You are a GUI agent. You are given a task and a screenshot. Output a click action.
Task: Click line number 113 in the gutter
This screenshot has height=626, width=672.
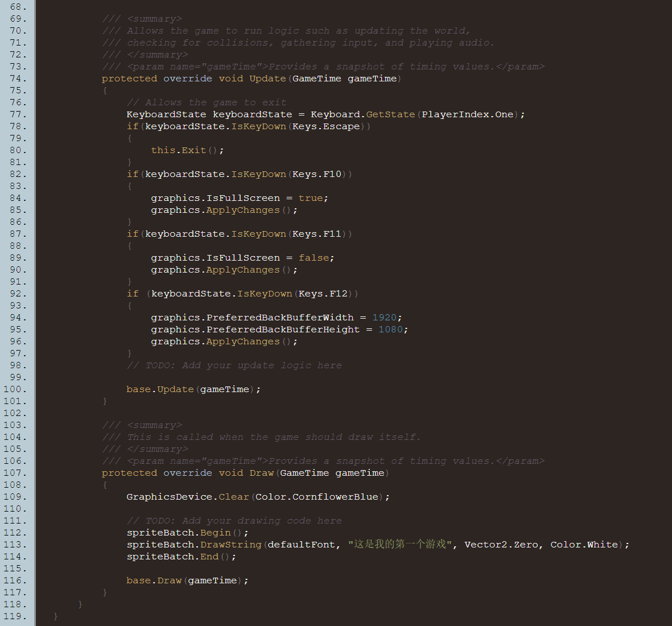[15, 545]
